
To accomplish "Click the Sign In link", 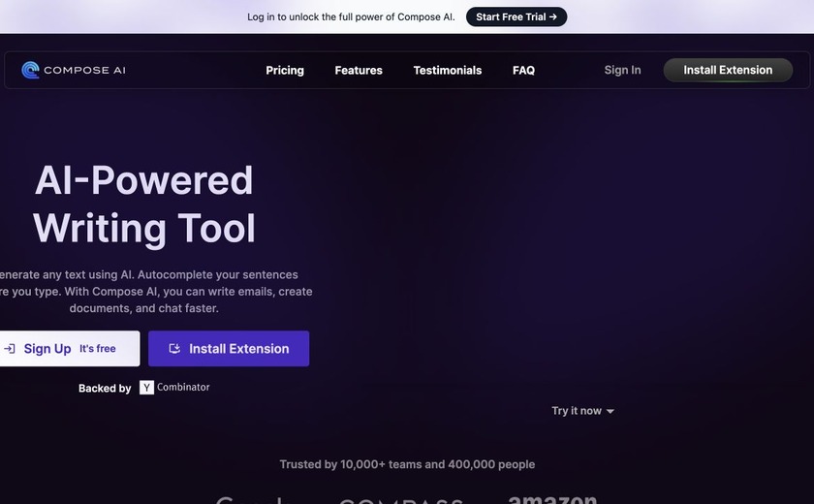I will coord(622,70).
